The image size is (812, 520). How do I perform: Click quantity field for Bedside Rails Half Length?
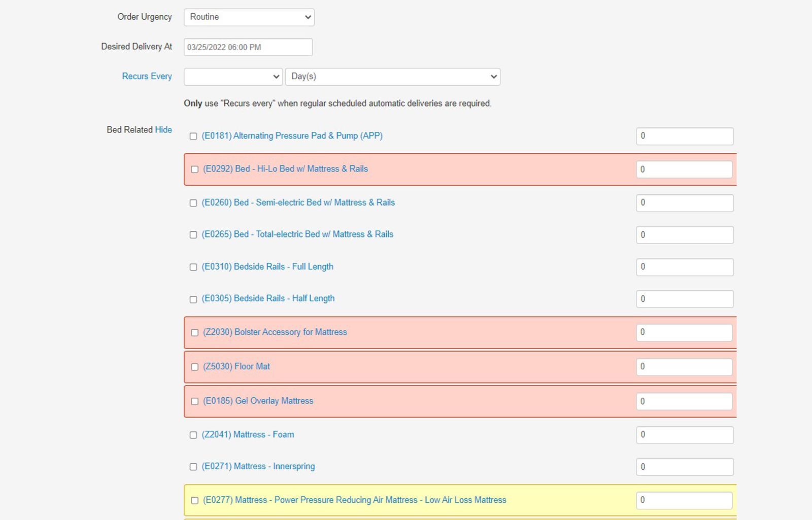[684, 299]
